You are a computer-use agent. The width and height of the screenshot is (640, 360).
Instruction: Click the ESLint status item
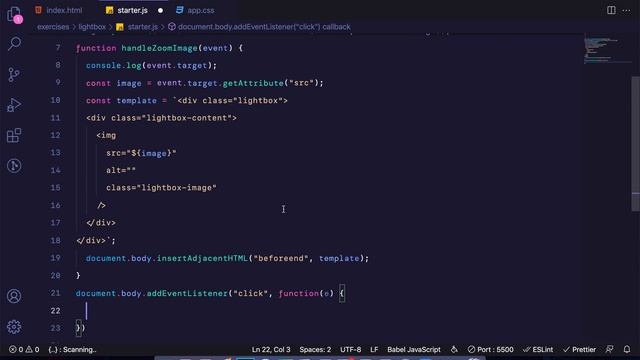point(538,349)
